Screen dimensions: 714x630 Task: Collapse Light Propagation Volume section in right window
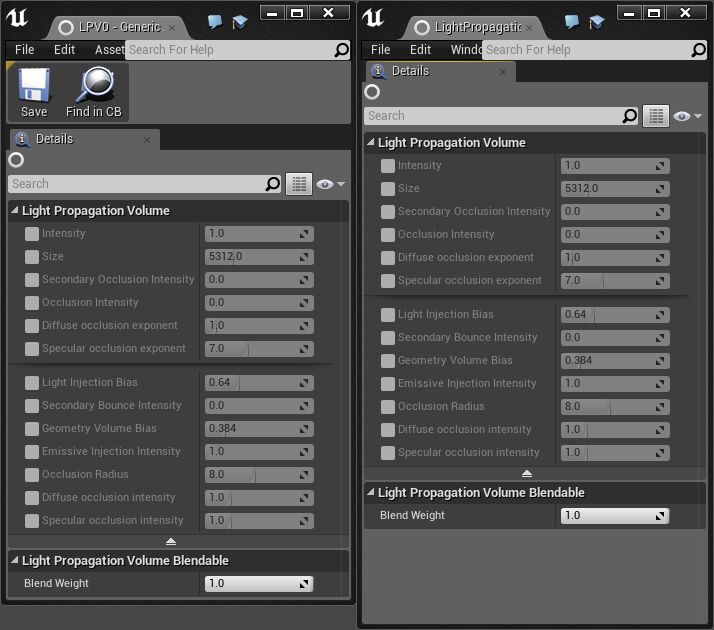click(371, 142)
